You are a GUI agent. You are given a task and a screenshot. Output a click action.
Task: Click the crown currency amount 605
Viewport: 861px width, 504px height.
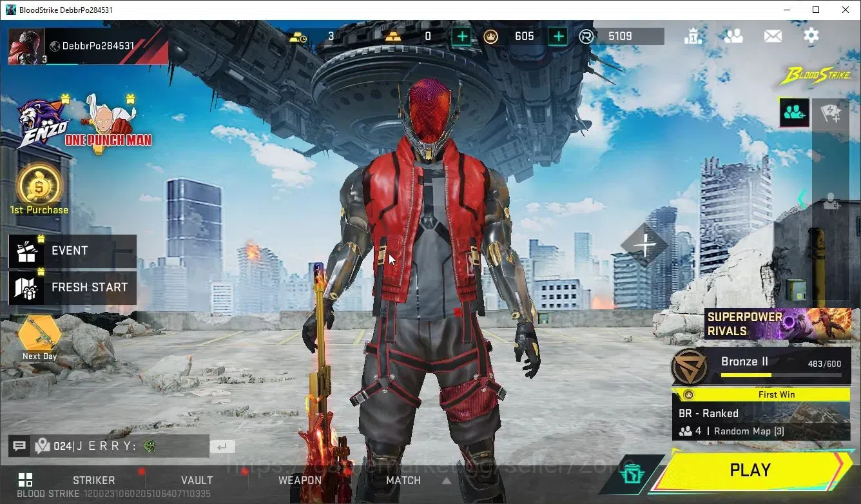[525, 36]
